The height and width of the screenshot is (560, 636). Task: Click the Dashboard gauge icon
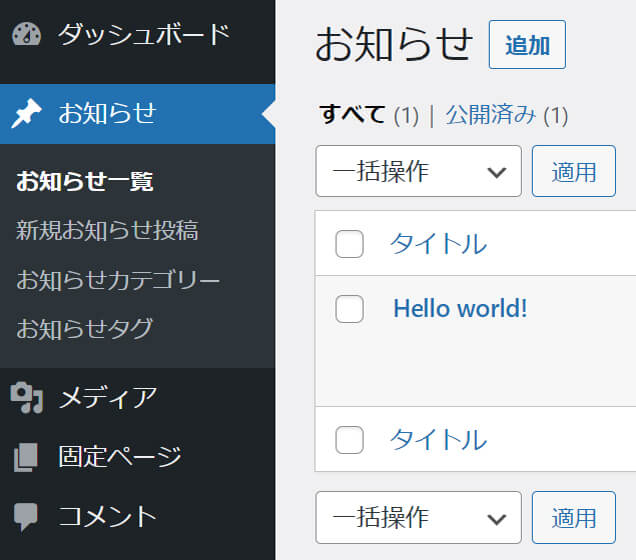click(27, 35)
